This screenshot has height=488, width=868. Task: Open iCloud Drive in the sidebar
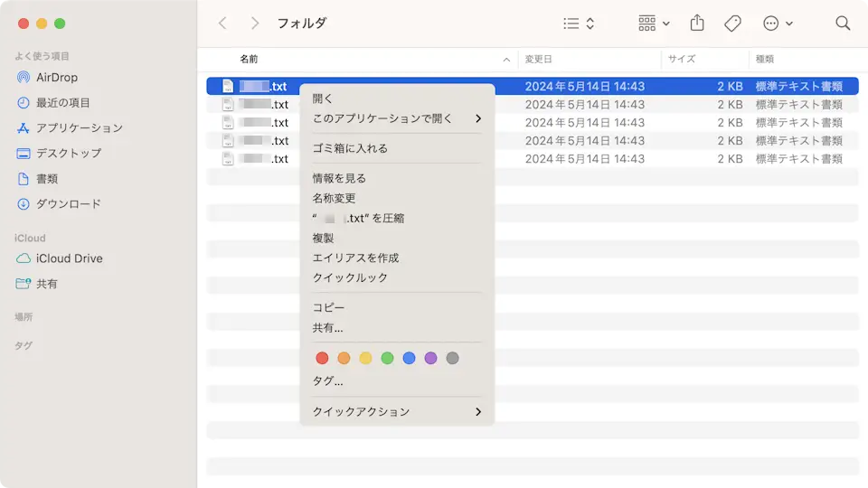[x=69, y=258]
